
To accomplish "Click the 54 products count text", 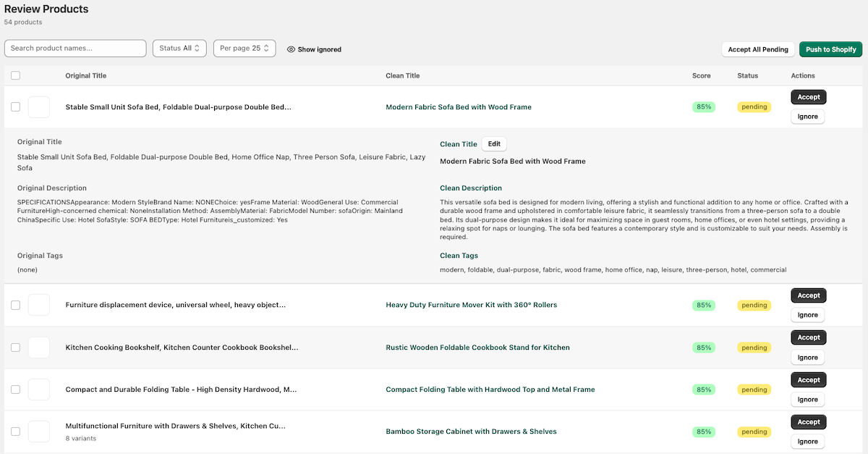I will (x=23, y=22).
